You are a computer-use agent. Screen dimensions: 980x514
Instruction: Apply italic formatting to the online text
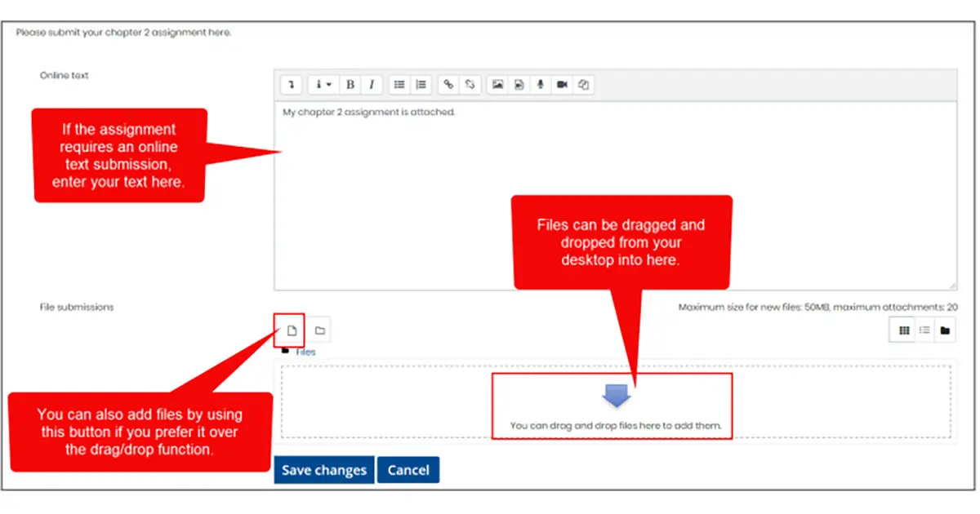pos(372,84)
